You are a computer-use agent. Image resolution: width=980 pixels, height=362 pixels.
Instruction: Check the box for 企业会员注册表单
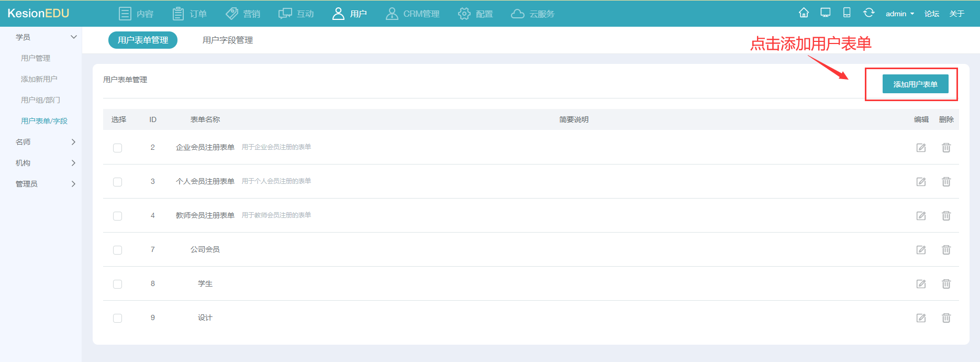(x=117, y=148)
